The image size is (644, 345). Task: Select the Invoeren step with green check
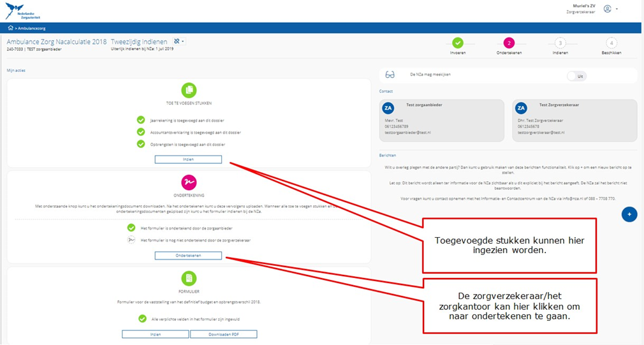click(458, 43)
